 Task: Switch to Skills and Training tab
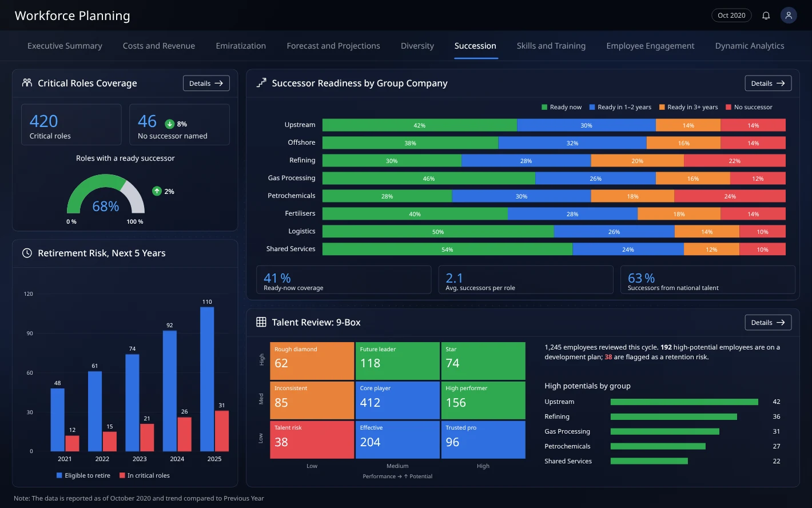tap(551, 46)
